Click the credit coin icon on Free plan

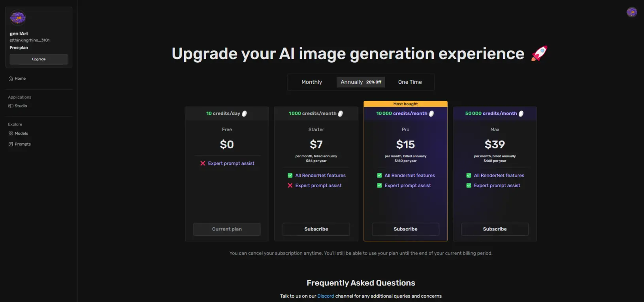tap(245, 114)
